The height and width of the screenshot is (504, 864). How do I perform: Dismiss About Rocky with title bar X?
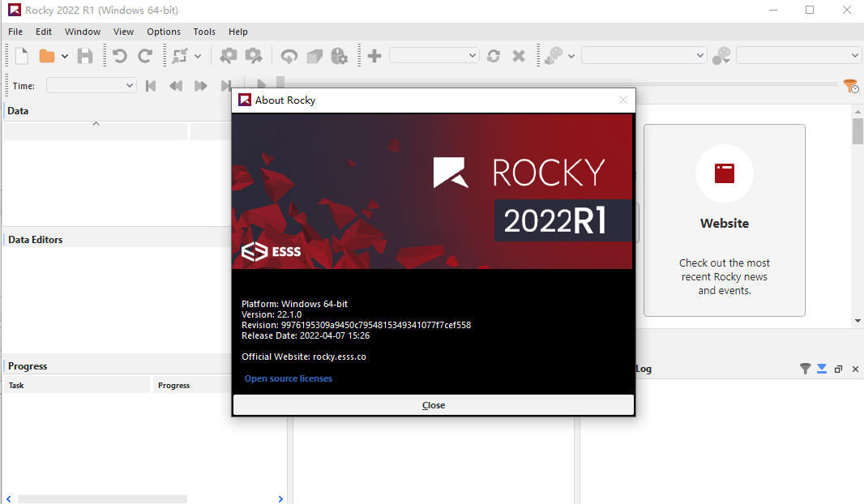pyautogui.click(x=623, y=100)
